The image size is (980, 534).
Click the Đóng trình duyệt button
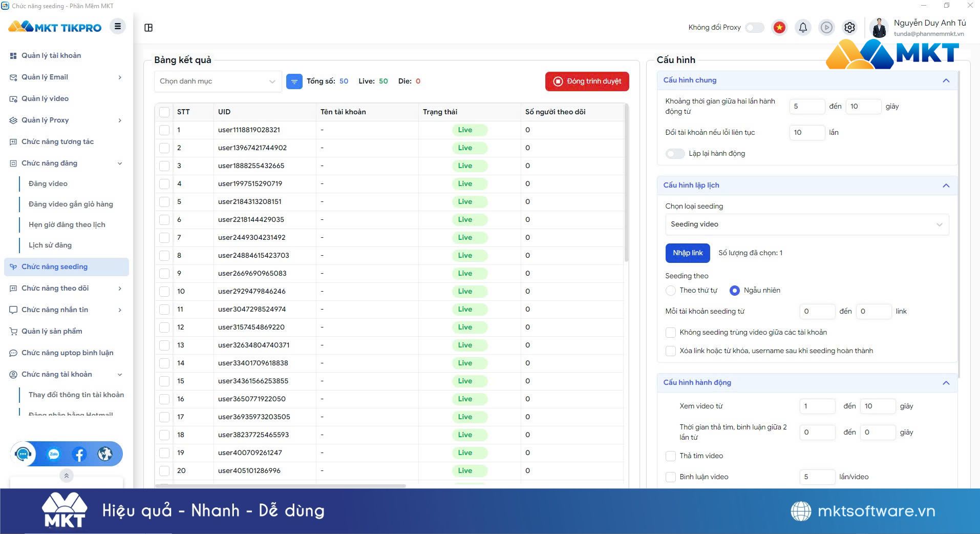587,81
